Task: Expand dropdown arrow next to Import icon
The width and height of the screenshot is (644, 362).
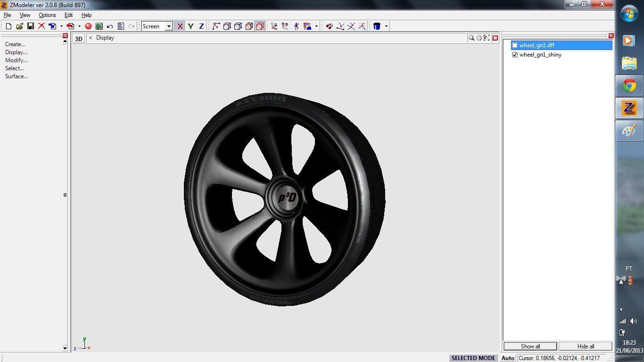Action: click(61, 26)
